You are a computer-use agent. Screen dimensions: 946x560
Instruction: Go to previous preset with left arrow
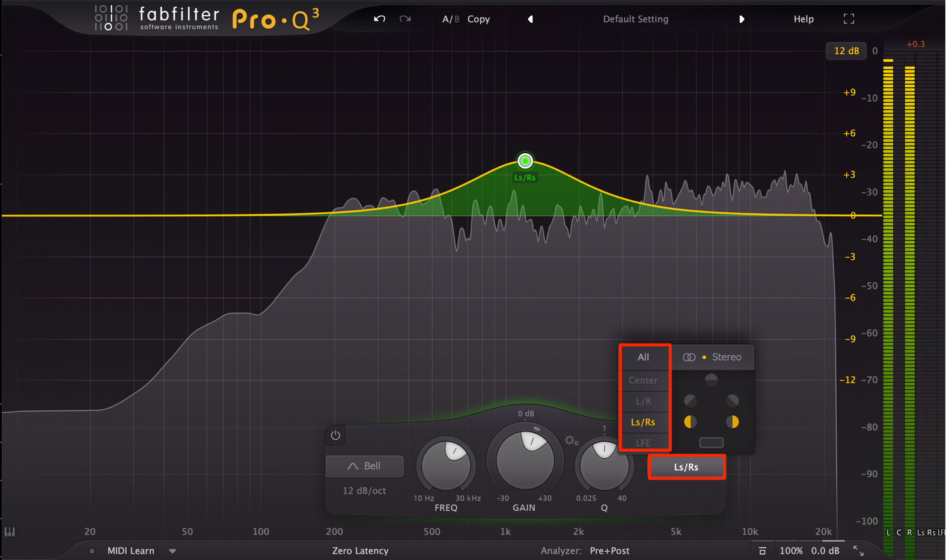(x=530, y=19)
